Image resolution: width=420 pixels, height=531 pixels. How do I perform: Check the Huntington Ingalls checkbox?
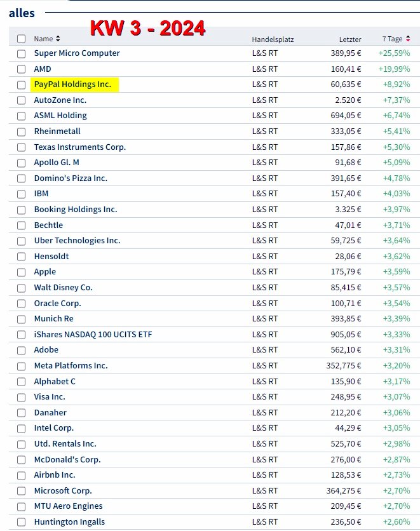(x=22, y=522)
